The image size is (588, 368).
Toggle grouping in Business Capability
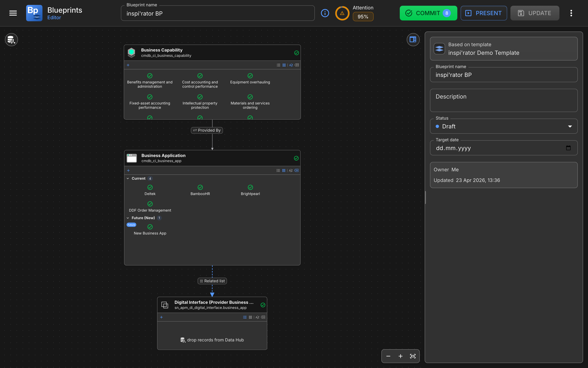pos(297,65)
